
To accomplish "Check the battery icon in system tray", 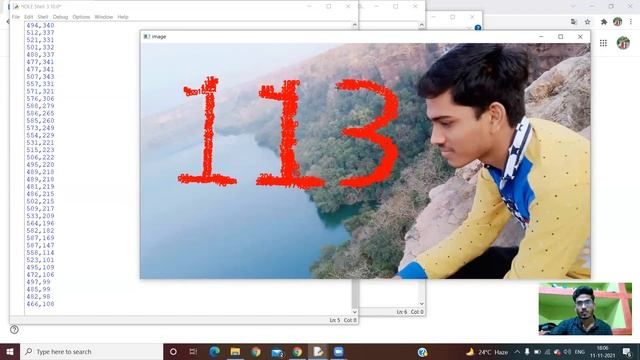I will point(538,351).
